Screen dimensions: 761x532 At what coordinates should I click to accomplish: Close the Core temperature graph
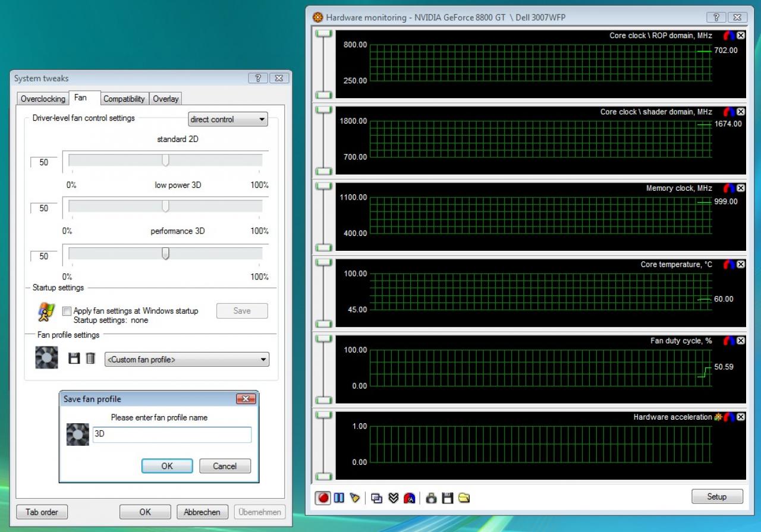[741, 265]
